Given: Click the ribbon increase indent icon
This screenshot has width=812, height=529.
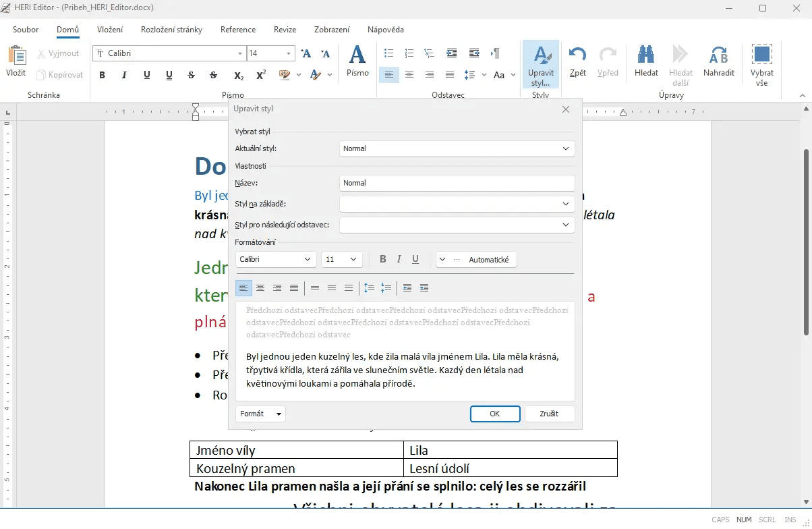Looking at the screenshot, I should tap(474, 53).
